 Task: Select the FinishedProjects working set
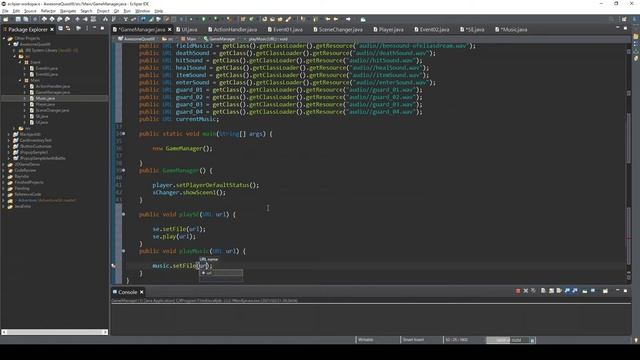[x=29, y=182]
